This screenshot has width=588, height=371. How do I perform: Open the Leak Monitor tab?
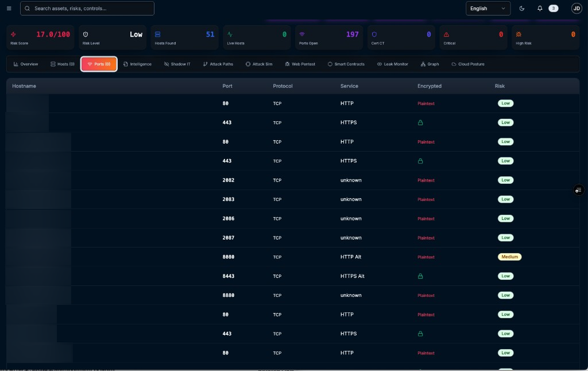392,64
